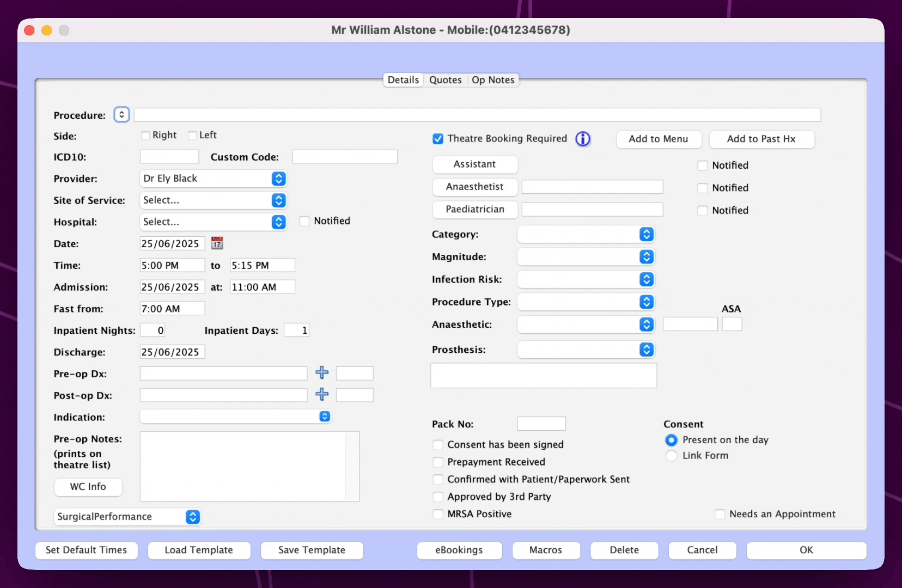Click into the Pre-op Notes text area
Screen dimensions: 902x588
243,466
